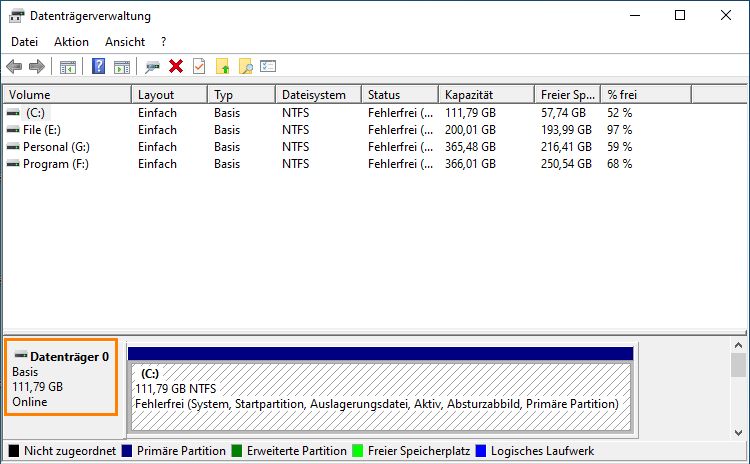Click the 57,74 GB free space cell

click(563, 113)
